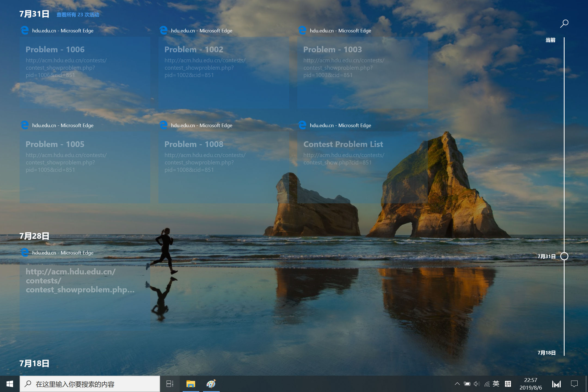588x392 pixels.
Task: Expand hidden system tray icons chevron
Action: pyautogui.click(x=457, y=384)
